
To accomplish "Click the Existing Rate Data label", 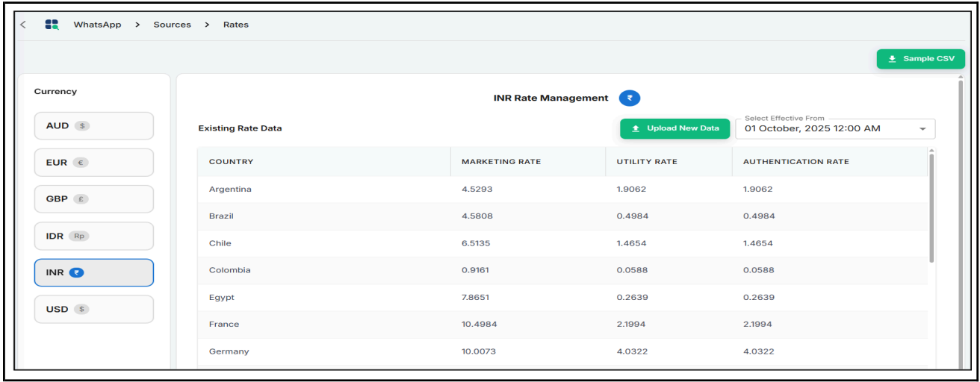I will 240,128.
